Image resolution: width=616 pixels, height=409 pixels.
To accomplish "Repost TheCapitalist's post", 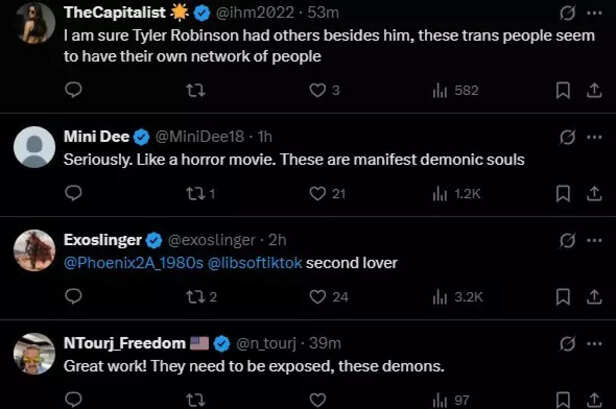I will 196,90.
